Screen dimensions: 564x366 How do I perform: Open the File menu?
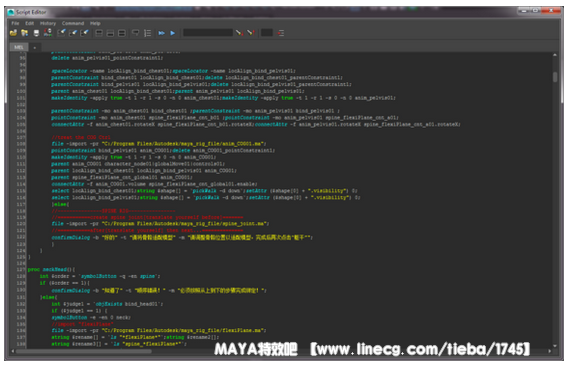[15, 23]
